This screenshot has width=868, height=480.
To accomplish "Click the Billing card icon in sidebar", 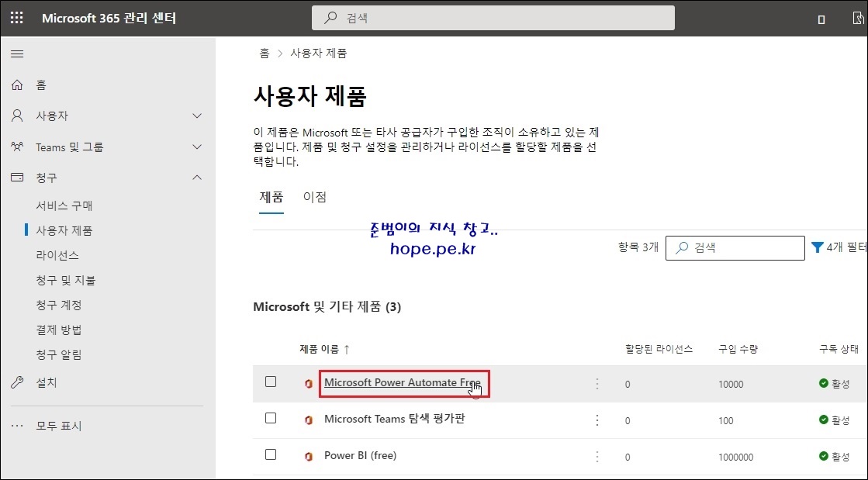I will point(17,178).
